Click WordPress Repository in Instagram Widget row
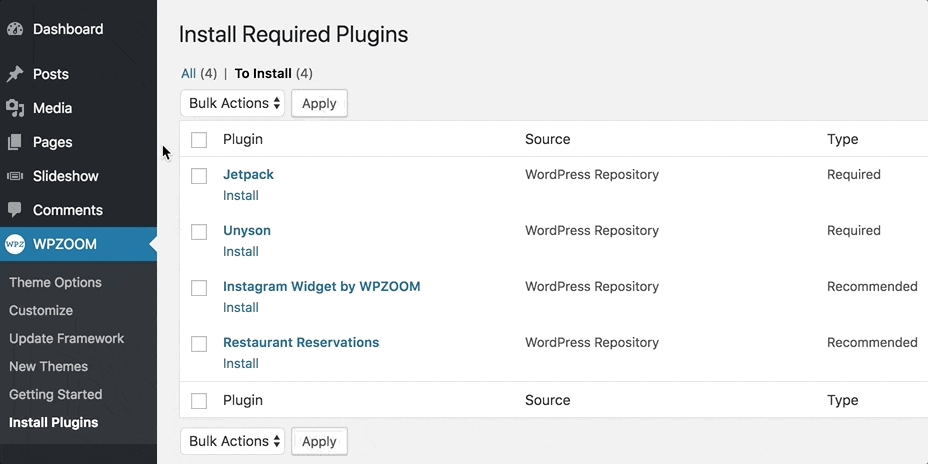The height and width of the screenshot is (464, 928). point(592,286)
